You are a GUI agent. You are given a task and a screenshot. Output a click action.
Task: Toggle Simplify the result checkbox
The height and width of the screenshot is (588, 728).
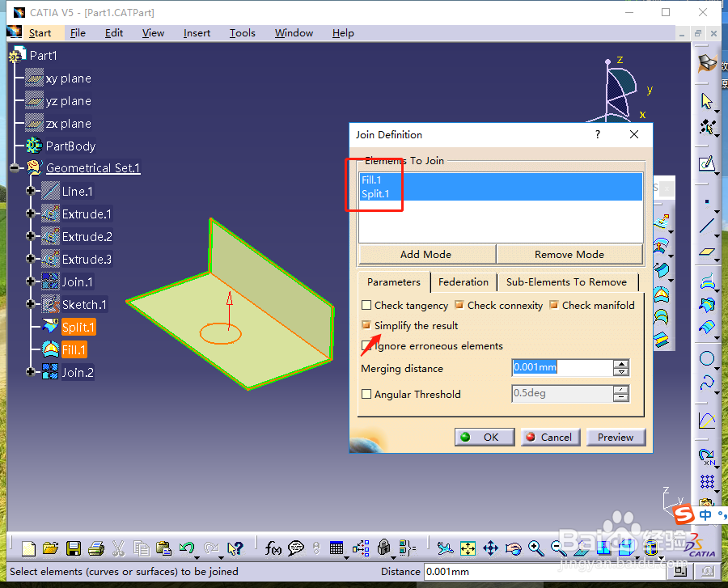[x=366, y=325]
